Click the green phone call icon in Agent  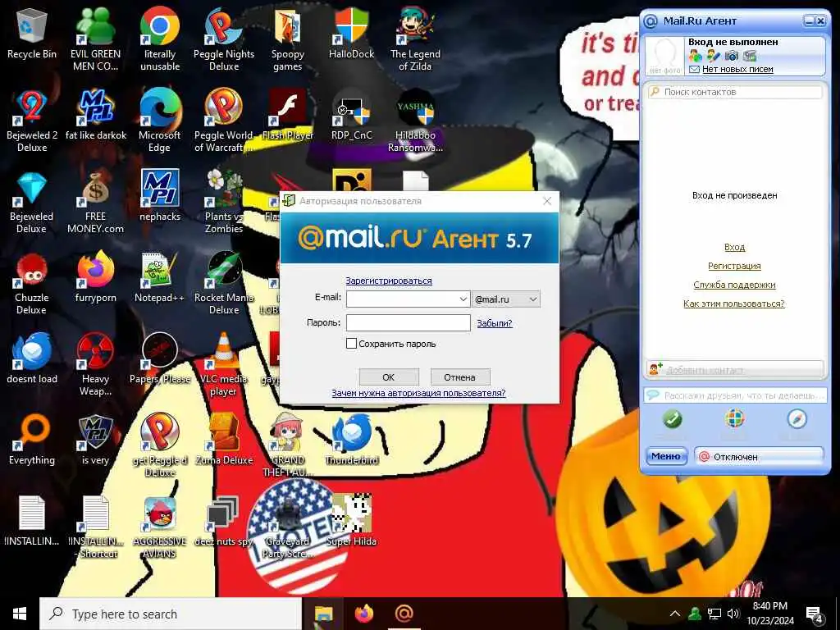coord(673,419)
